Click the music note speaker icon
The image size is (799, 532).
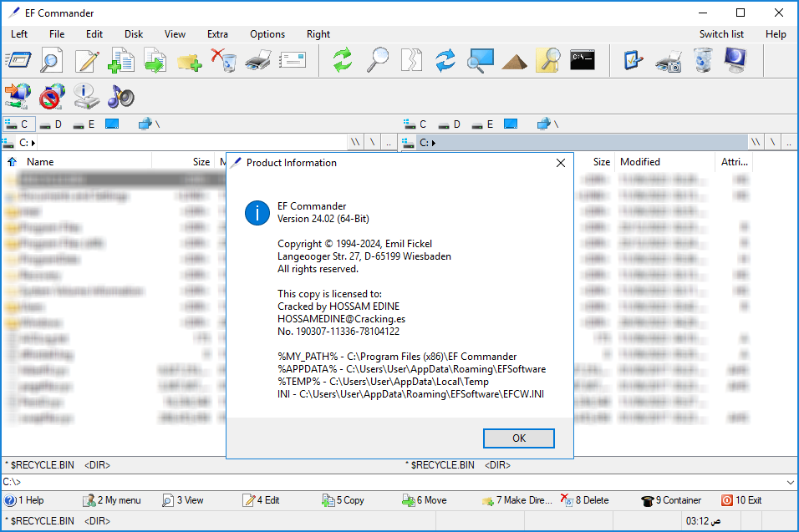click(120, 96)
